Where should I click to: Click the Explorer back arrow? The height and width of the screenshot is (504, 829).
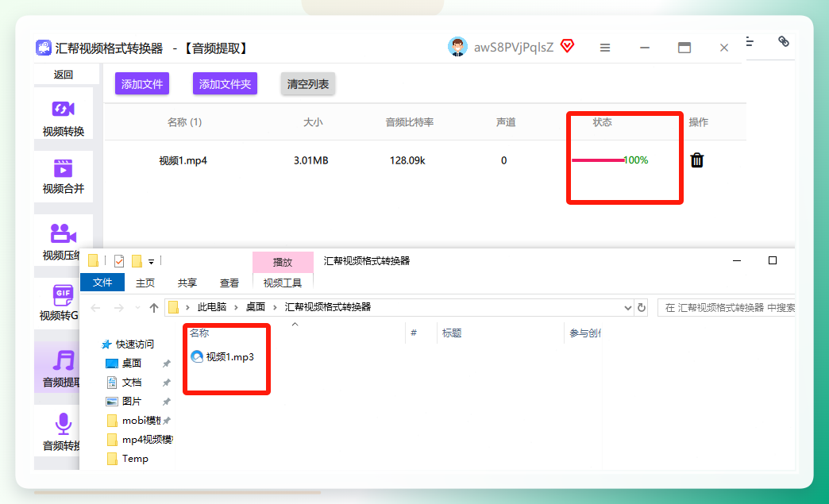coord(96,307)
